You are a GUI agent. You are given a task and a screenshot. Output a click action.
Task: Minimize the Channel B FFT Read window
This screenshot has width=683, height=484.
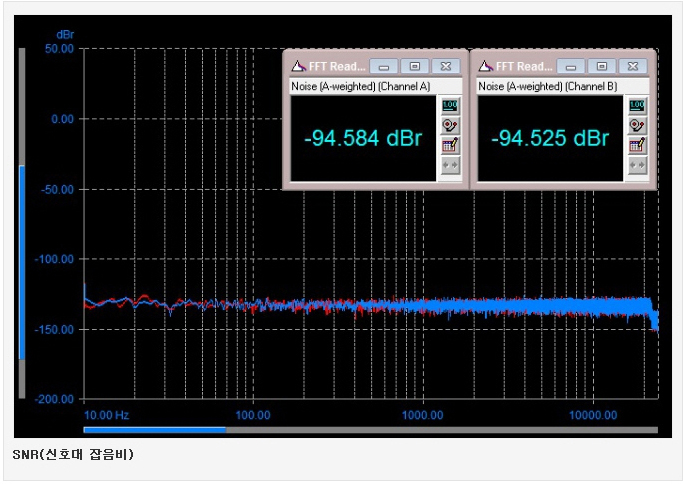pos(571,66)
